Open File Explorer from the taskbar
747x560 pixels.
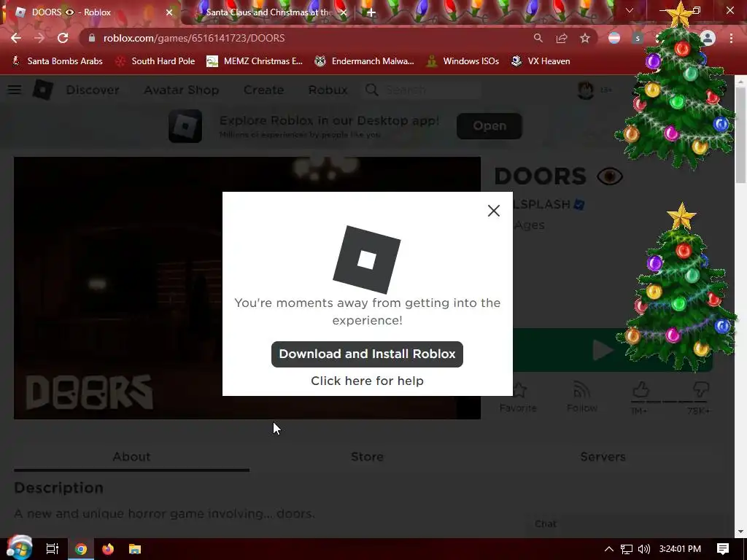(x=135, y=549)
